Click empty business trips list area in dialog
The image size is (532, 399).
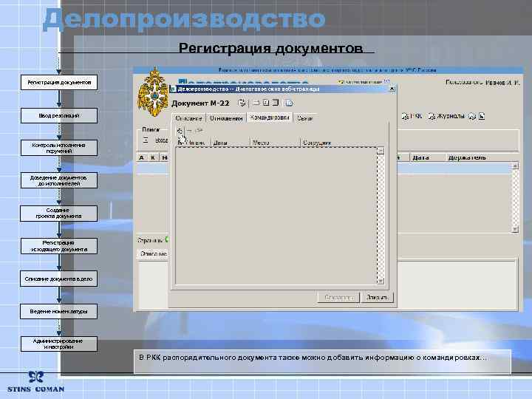[x=276, y=216]
